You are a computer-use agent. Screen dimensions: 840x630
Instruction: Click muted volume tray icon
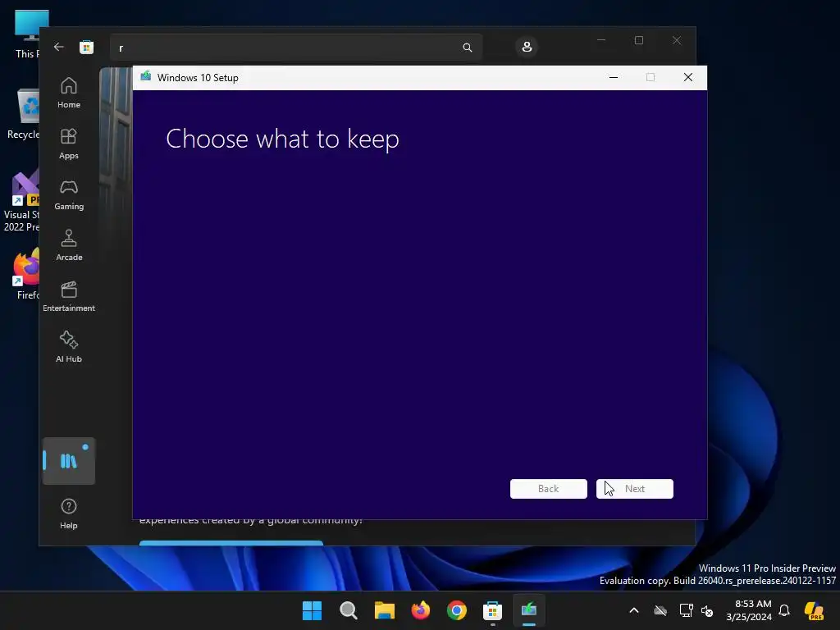pos(707,610)
